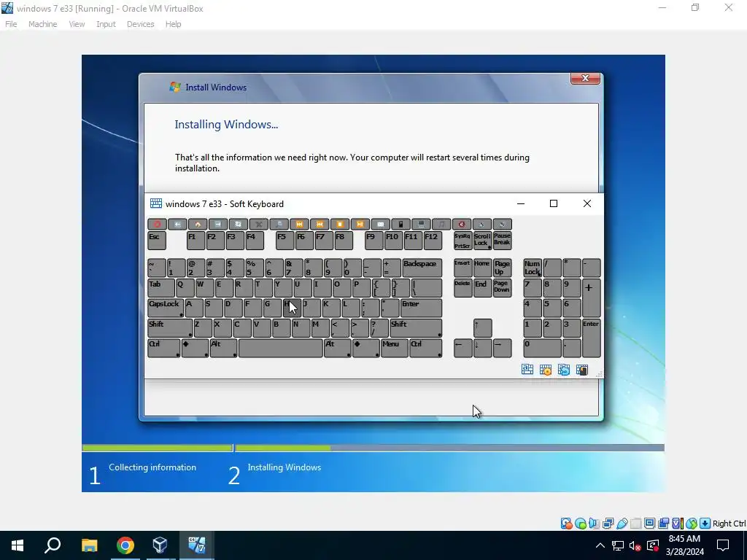
Task: Click the F8 function key
Action: click(x=344, y=241)
